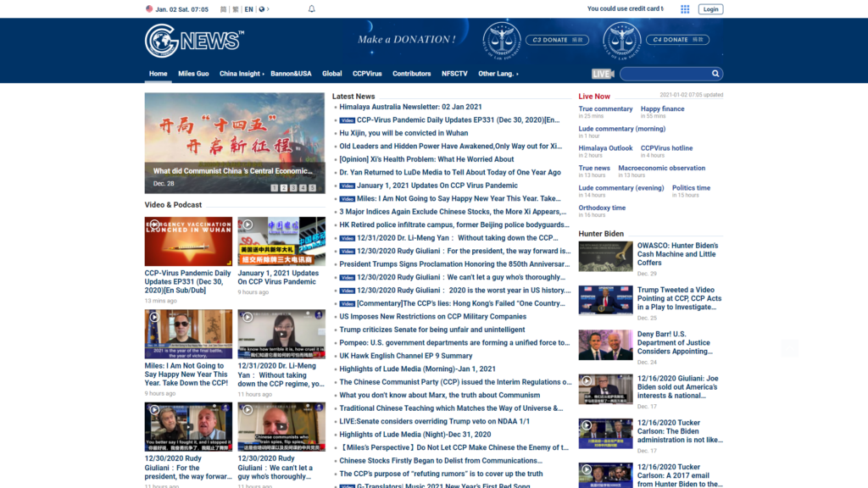Play 12/16/2020 Giuliani Joe Biden video
Viewport: 868px width, 488px height.
click(605, 389)
